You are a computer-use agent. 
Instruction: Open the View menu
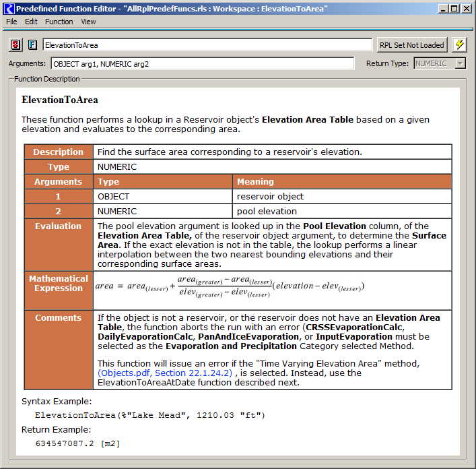(x=88, y=22)
